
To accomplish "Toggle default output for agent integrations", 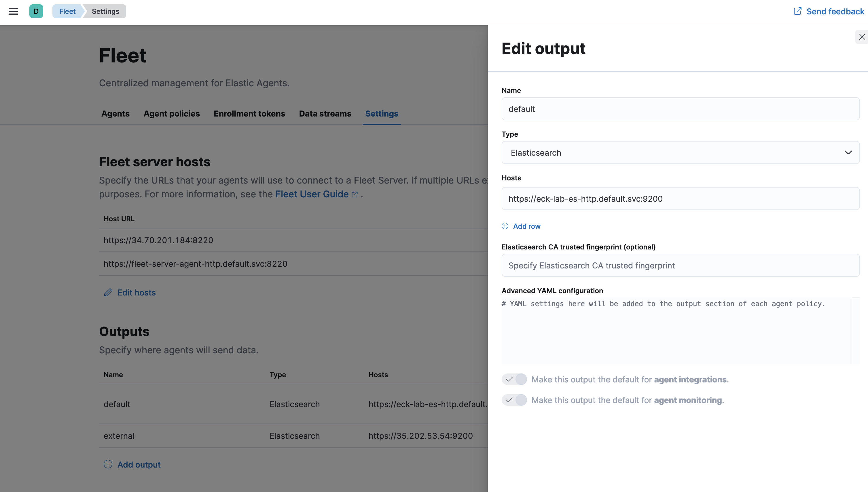I will click(514, 380).
